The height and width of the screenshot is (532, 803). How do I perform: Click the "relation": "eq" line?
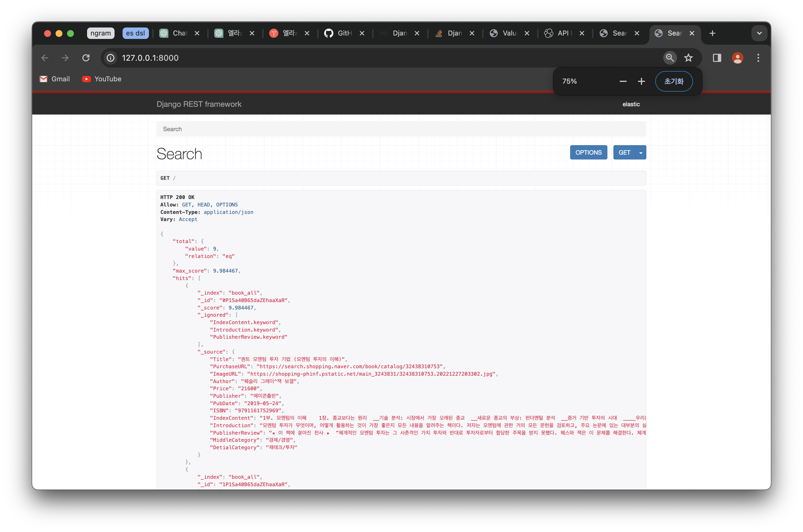210,256
